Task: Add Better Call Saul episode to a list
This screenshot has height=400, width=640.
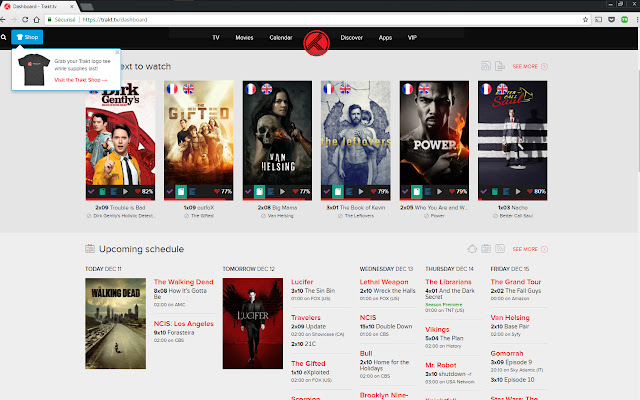Action: tap(506, 191)
